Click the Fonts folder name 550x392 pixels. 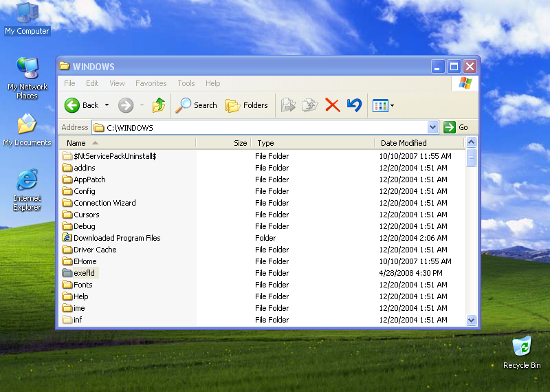(x=83, y=284)
